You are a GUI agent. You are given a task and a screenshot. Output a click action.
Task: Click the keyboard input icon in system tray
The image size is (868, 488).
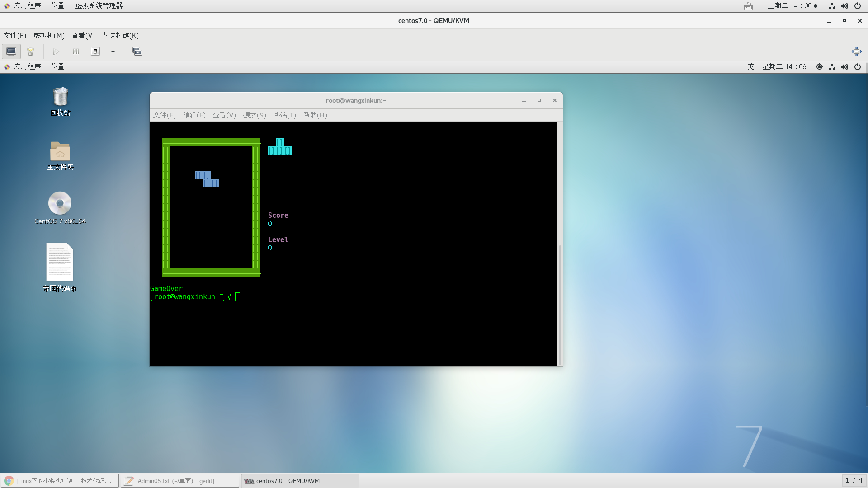749,6
